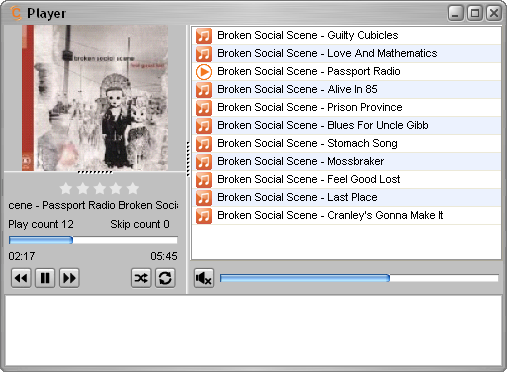Click the previous track rewind button
Screen dimensions: 507x372
click(21, 278)
